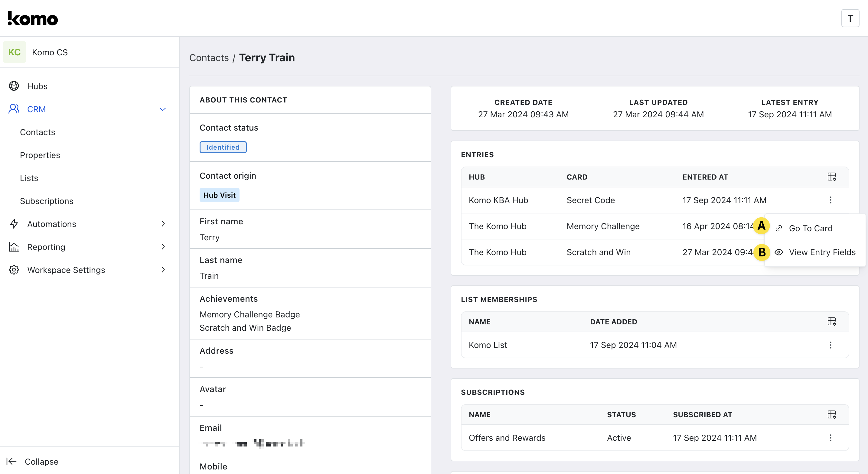Open the List Memberships column settings icon
Image resolution: width=868 pixels, height=474 pixels.
pyautogui.click(x=831, y=321)
